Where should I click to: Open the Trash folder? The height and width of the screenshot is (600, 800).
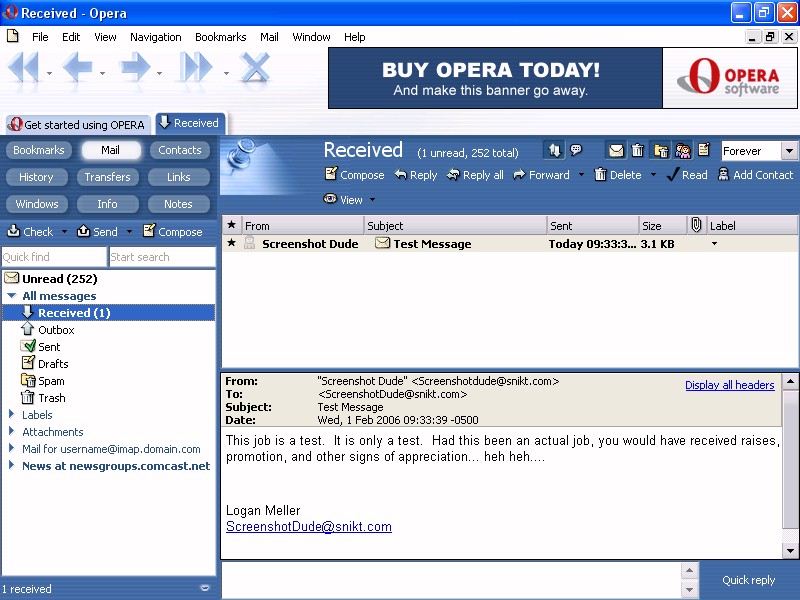(x=43, y=398)
